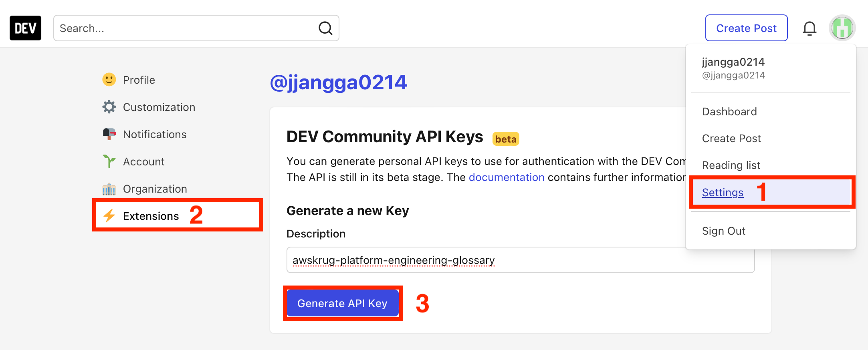
Task: Open the @jjangga0214 heading link
Action: click(339, 82)
